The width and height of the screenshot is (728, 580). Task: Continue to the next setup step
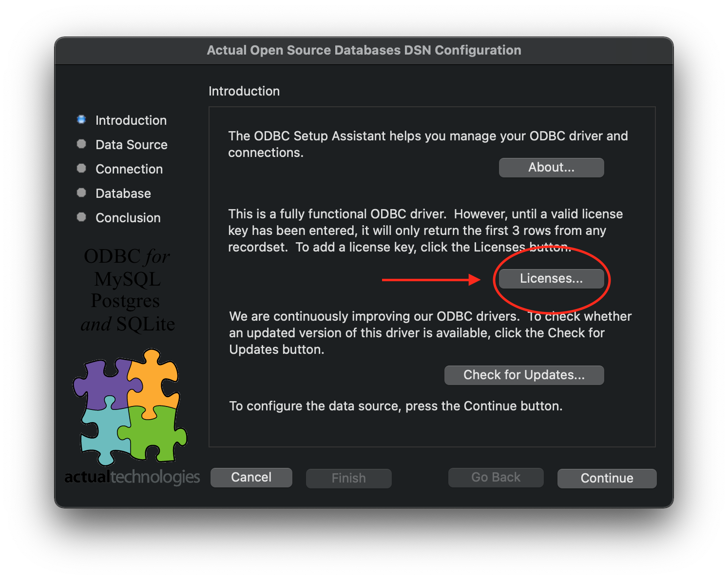point(607,479)
